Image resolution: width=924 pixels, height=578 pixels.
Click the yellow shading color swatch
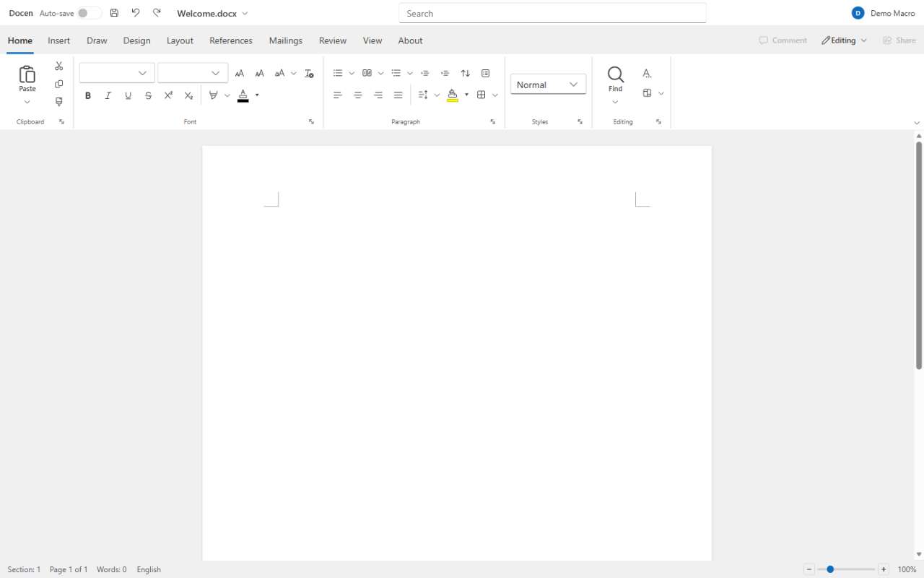click(x=453, y=100)
